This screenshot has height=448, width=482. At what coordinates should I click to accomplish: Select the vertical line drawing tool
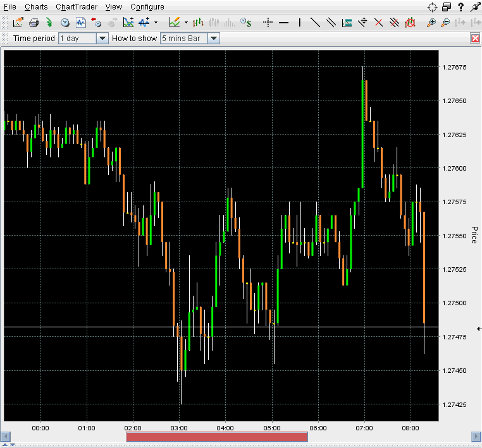(x=300, y=22)
